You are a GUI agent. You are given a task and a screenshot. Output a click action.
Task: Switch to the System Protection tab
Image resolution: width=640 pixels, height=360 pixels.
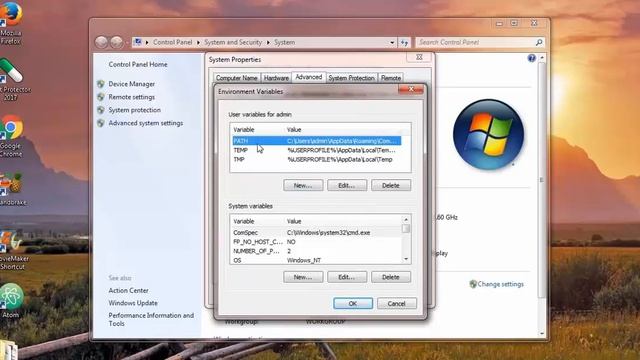[x=351, y=78]
